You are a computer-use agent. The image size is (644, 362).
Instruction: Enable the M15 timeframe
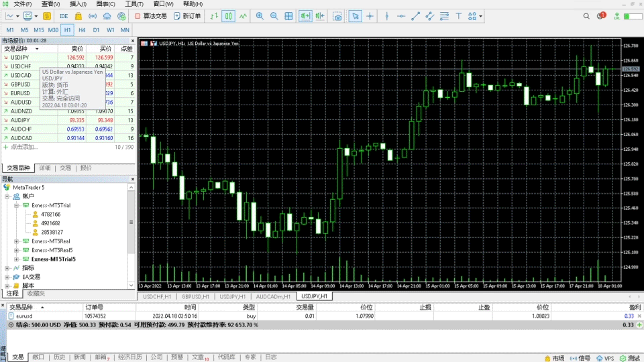(39, 29)
